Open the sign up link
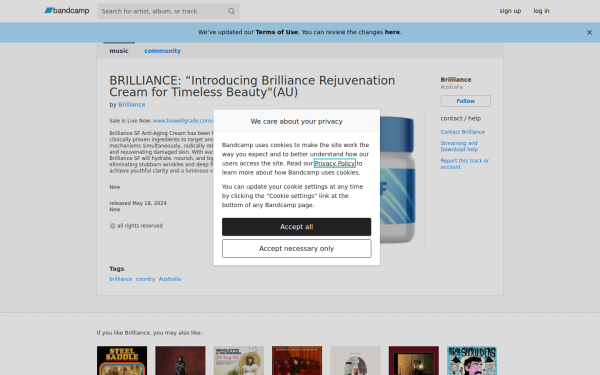 [x=510, y=11]
